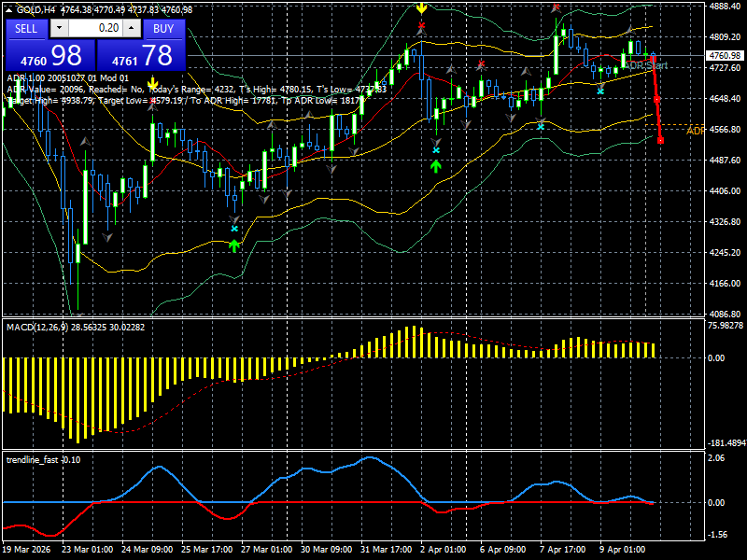
Task: Increase lot size with the up arrow
Action: pyautogui.click(x=132, y=28)
